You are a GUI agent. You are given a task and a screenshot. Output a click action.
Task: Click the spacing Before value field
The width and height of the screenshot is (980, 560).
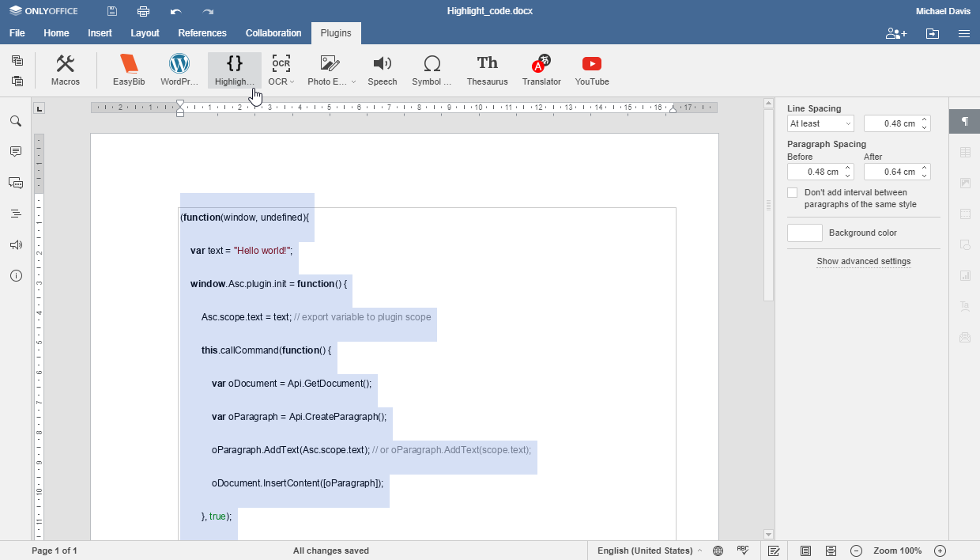[820, 172]
